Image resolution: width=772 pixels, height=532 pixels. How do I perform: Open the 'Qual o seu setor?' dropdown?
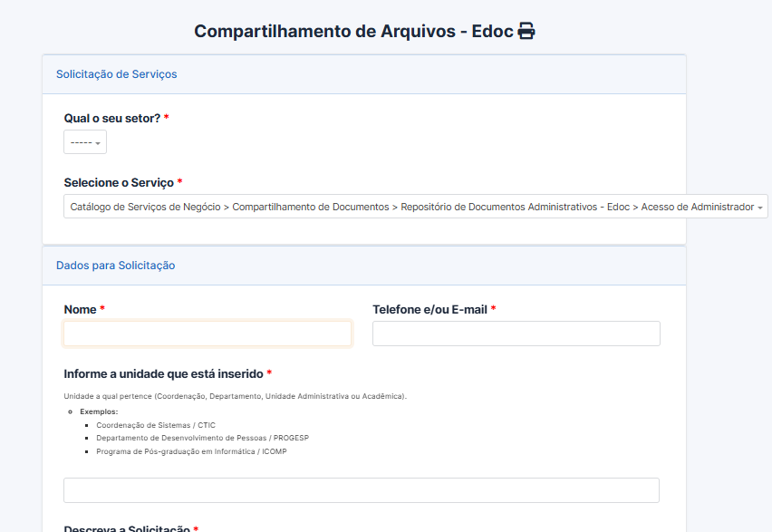click(85, 142)
